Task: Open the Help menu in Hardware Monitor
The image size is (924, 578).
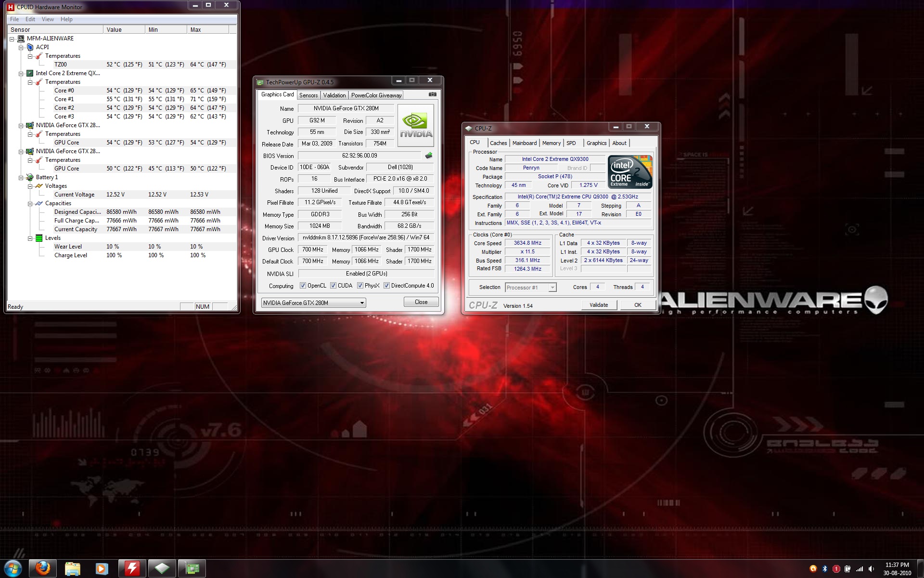Action: pos(66,19)
